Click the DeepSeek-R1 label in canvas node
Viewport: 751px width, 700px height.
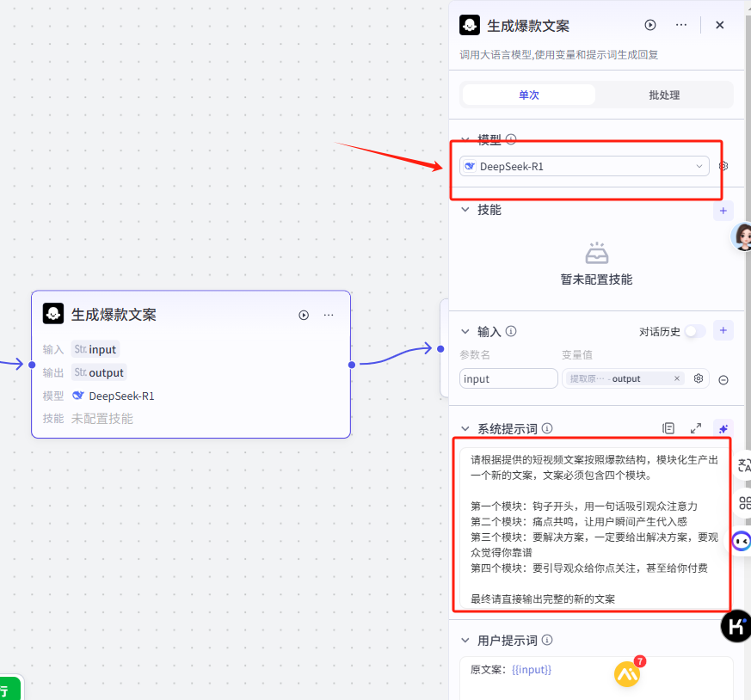121,396
